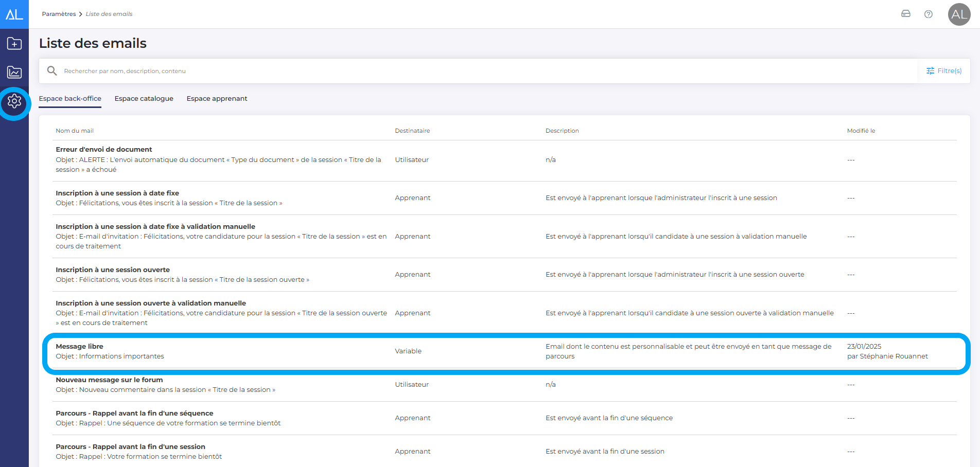The width and height of the screenshot is (980, 467).
Task: Open the add folder sidebar icon
Action: click(14, 44)
